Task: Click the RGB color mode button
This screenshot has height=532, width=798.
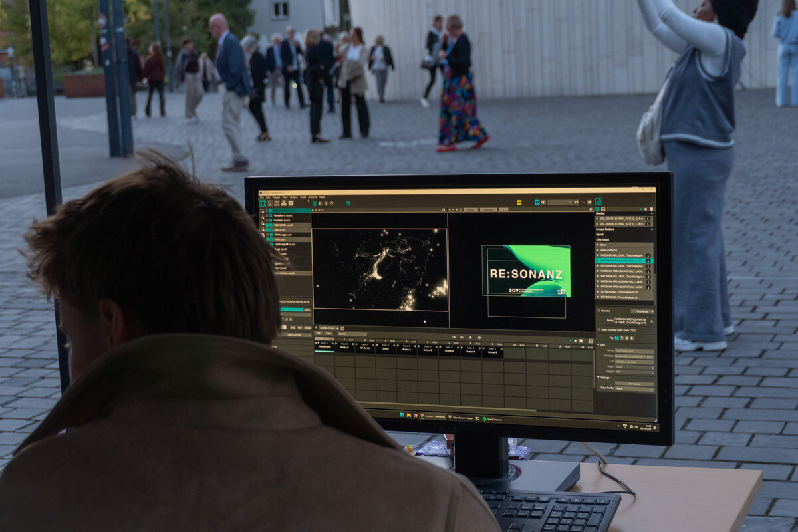Action: (292, 327)
